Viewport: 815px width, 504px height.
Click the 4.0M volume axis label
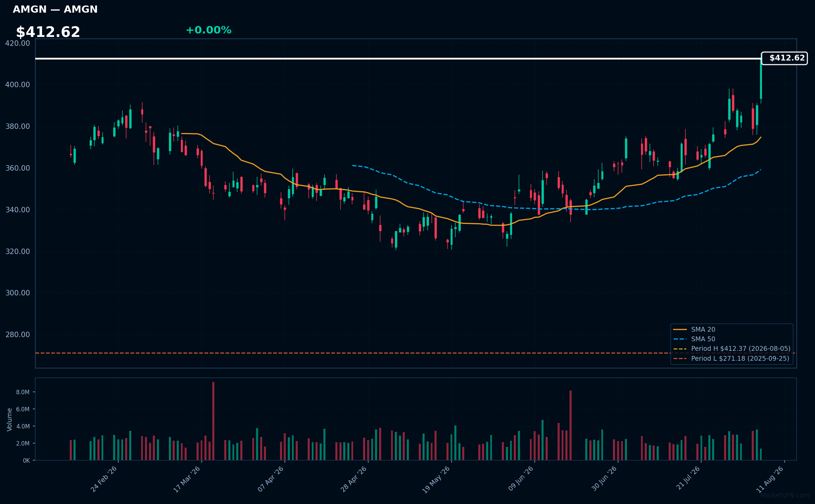click(x=23, y=426)
